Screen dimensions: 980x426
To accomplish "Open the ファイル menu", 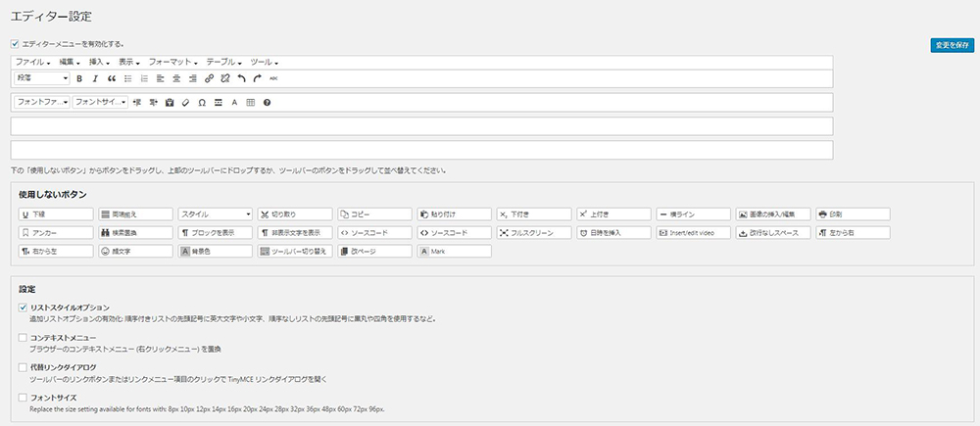I will tap(32, 62).
